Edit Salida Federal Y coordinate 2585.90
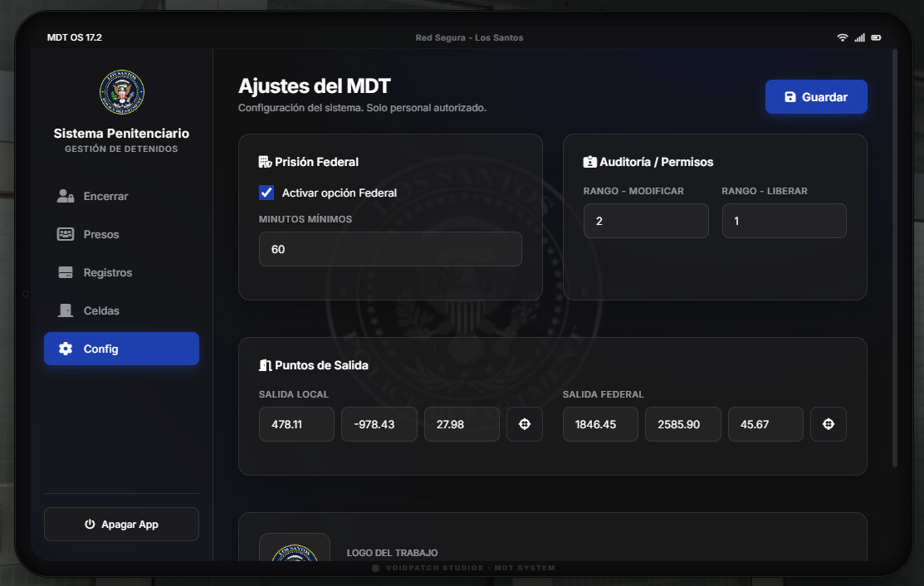 [683, 424]
